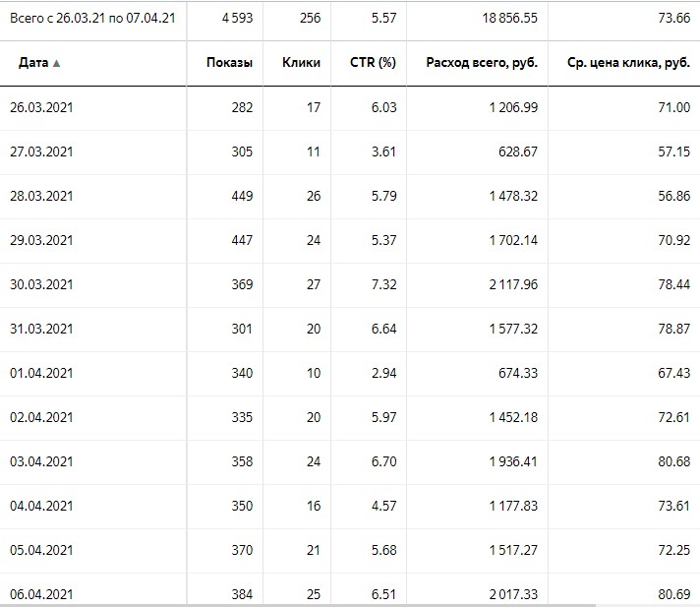Screen dimensions: 700x607
Task: Select the 27.03.2021 row date
Action: point(40,152)
